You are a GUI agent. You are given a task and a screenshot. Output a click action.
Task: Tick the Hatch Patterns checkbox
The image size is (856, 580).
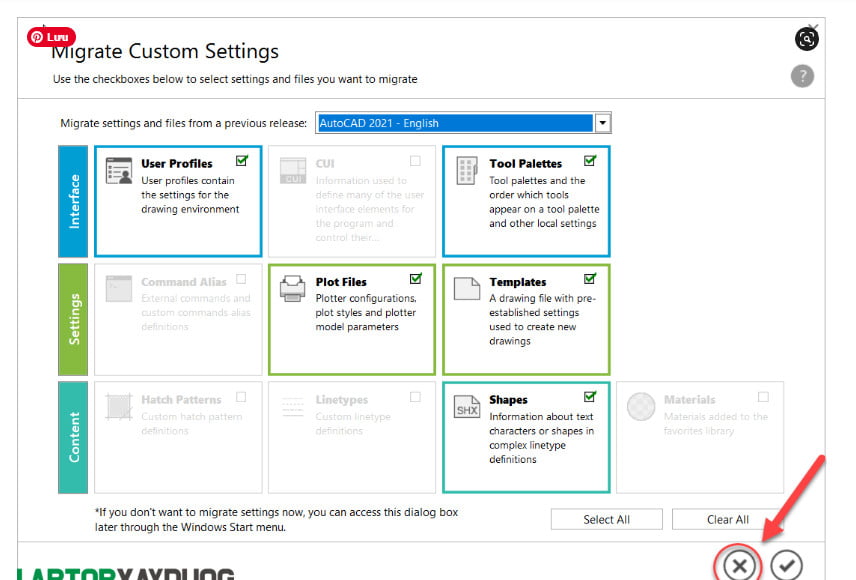(241, 397)
